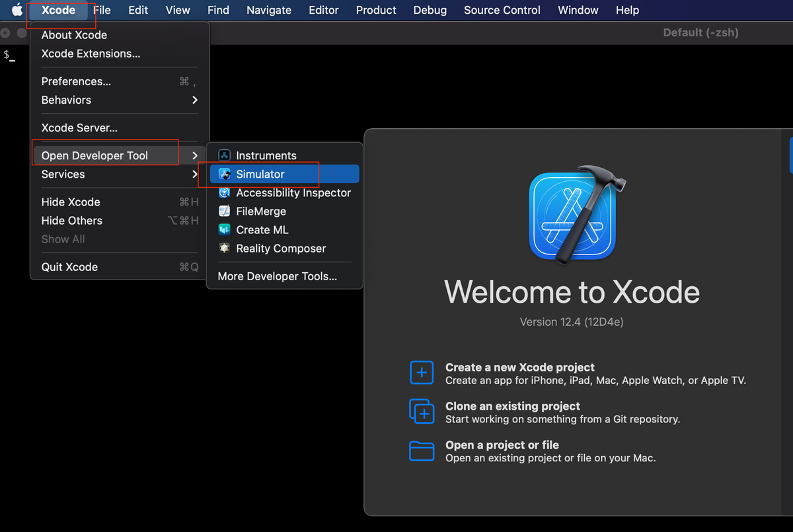The width and height of the screenshot is (793, 532).
Task: Open FileMerge
Action: pyautogui.click(x=262, y=211)
